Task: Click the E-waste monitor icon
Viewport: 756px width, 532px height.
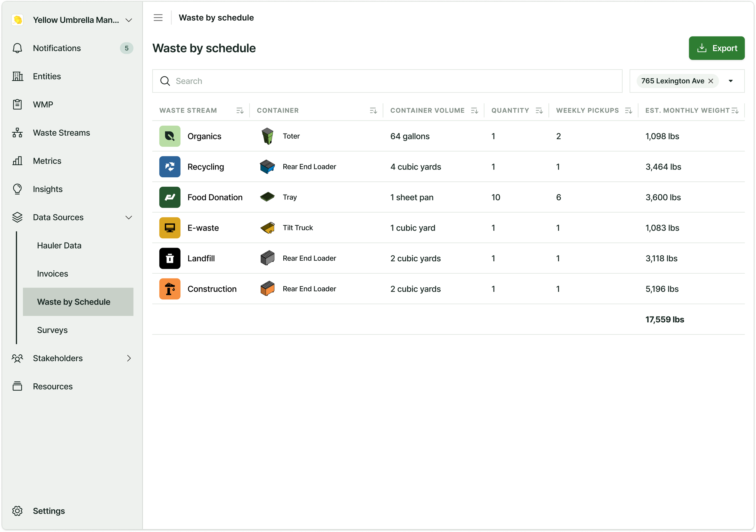Action: pos(170,228)
